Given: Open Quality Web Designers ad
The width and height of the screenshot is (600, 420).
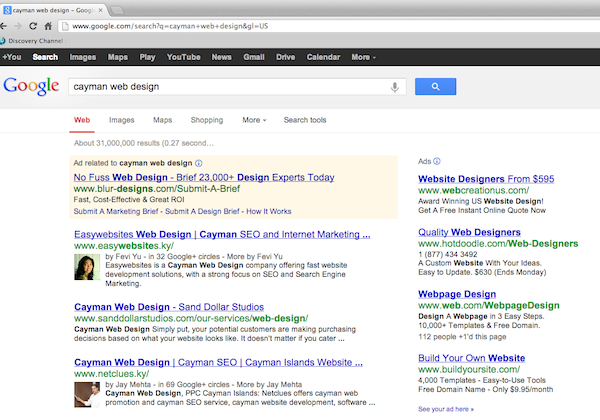Looking at the screenshot, I should [469, 232].
